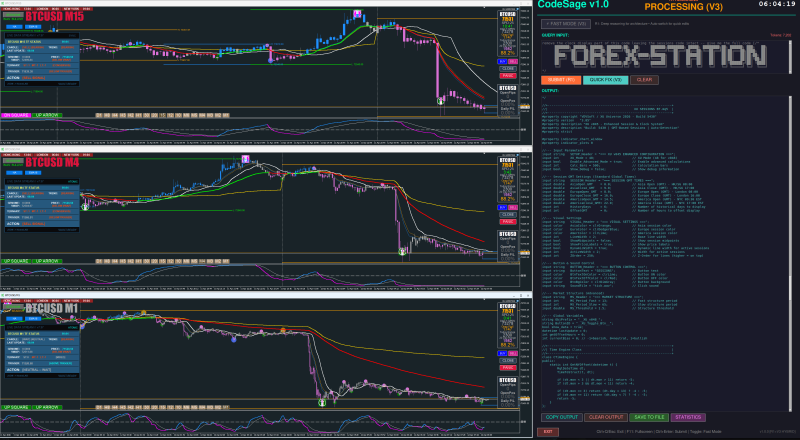Hit the red PANIC button on M15 chart
Image resolution: width=800 pixels, height=440 pixels.
point(508,76)
